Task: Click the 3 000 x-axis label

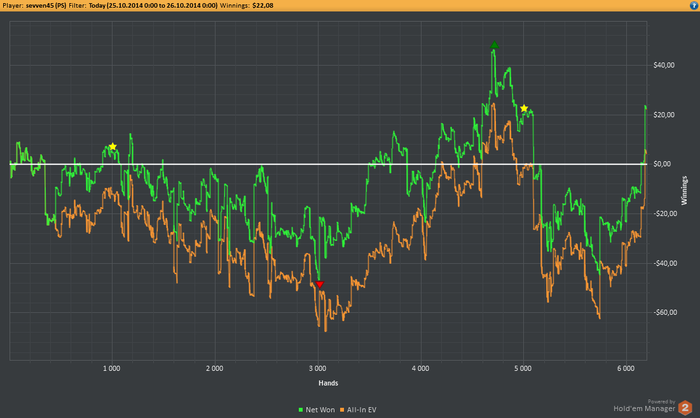Action: [317, 368]
